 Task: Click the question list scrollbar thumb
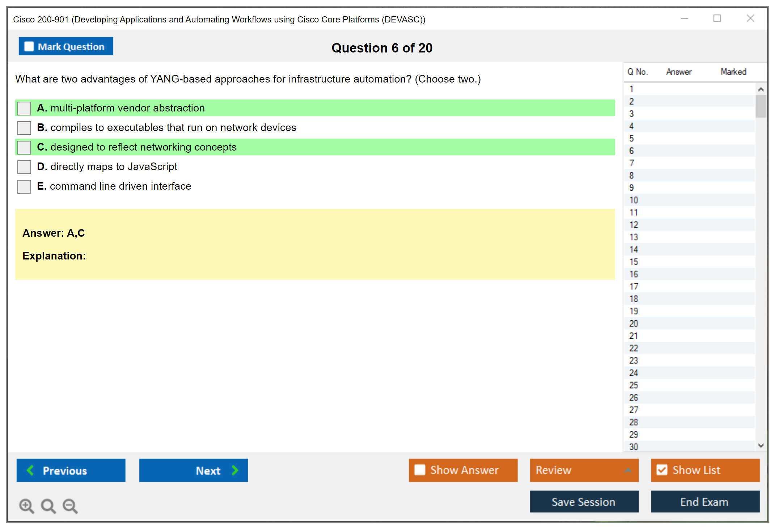pos(761,106)
